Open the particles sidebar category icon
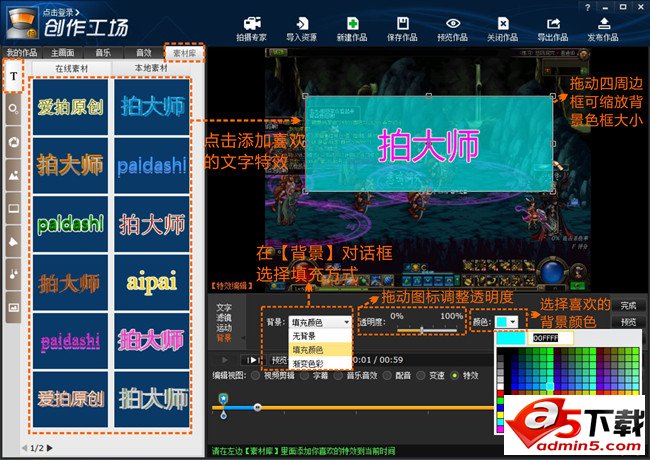Viewport: 650px width, 460px height. click(13, 274)
